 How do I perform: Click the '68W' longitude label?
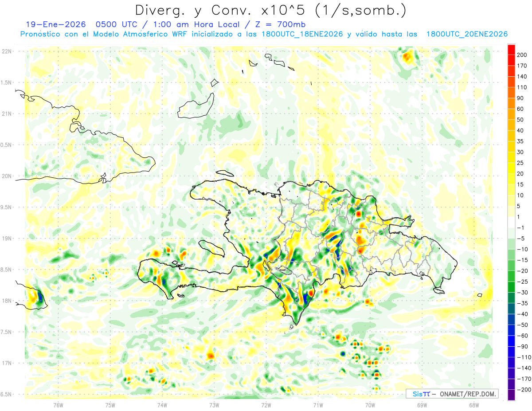pos(473,404)
